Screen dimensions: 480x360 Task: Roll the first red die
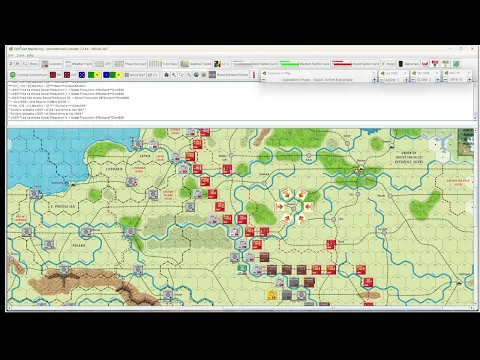click(56, 75)
